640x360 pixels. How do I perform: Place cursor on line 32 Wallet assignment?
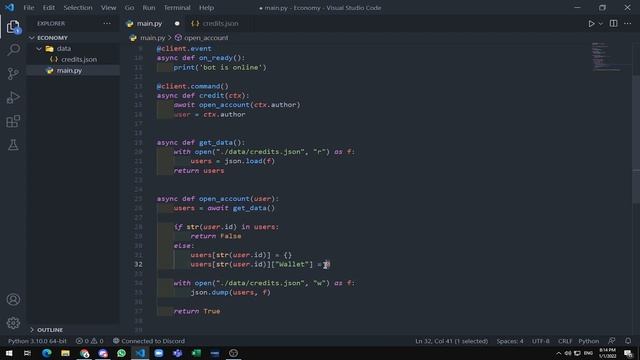pyautogui.click(x=260, y=264)
